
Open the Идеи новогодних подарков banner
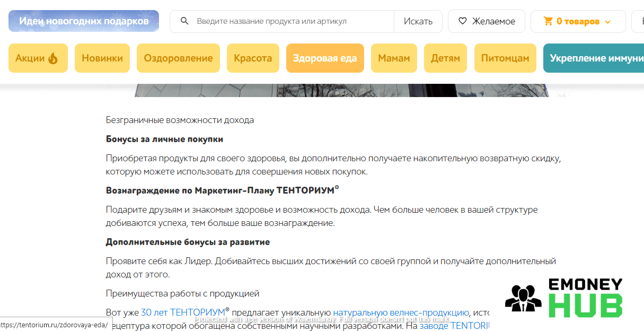[x=84, y=21]
